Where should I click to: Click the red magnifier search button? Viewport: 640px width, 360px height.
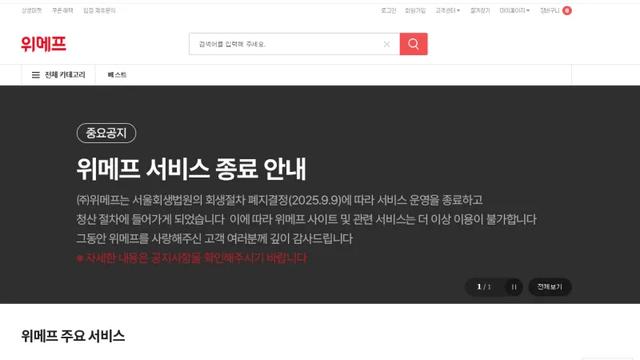(x=413, y=44)
